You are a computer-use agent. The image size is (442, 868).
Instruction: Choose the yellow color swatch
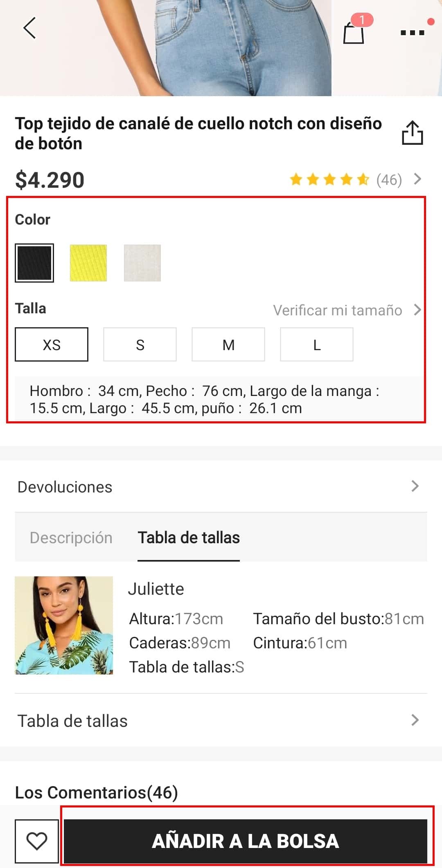tap(88, 263)
